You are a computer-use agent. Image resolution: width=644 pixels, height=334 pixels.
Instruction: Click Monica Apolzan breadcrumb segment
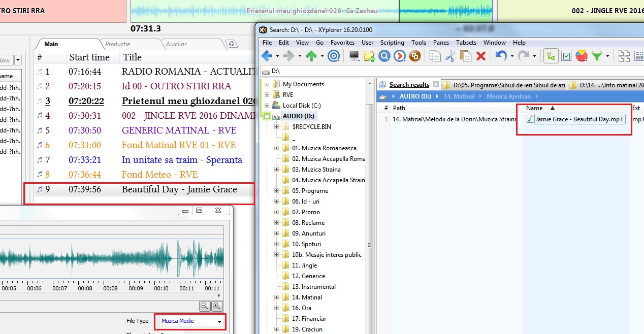coord(508,96)
